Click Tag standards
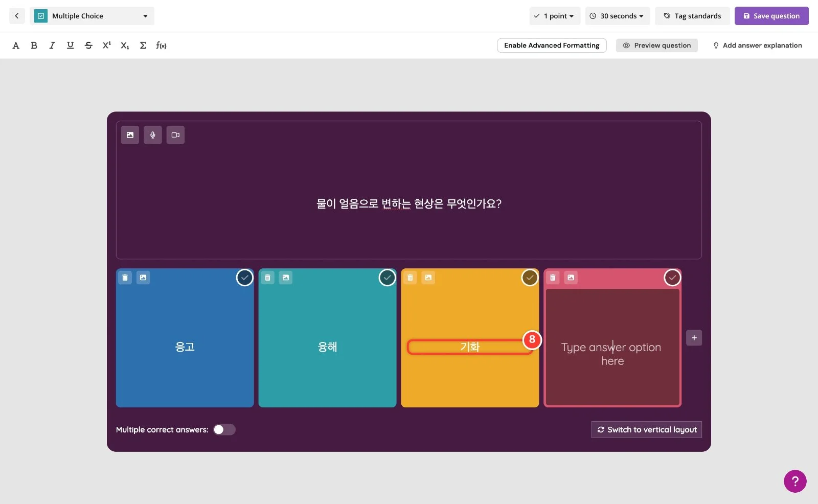The height and width of the screenshot is (504, 818). tap(692, 16)
